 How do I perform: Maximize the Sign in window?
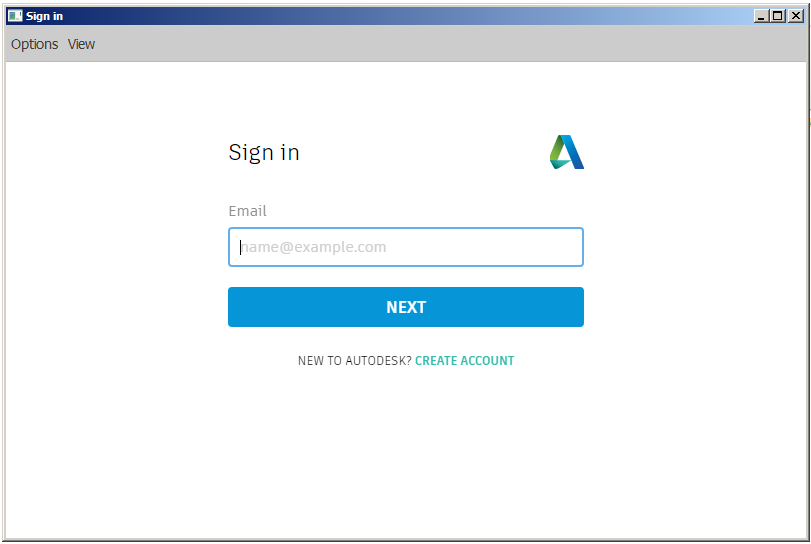pos(777,16)
